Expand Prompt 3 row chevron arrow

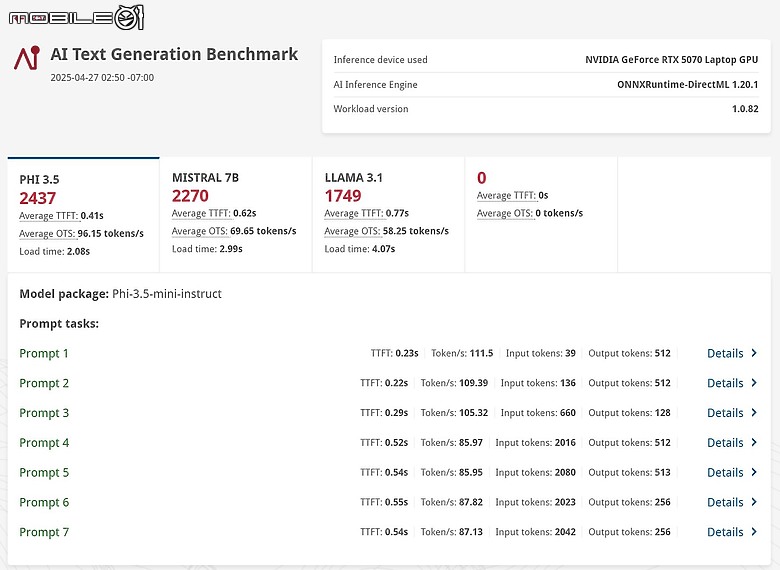754,413
